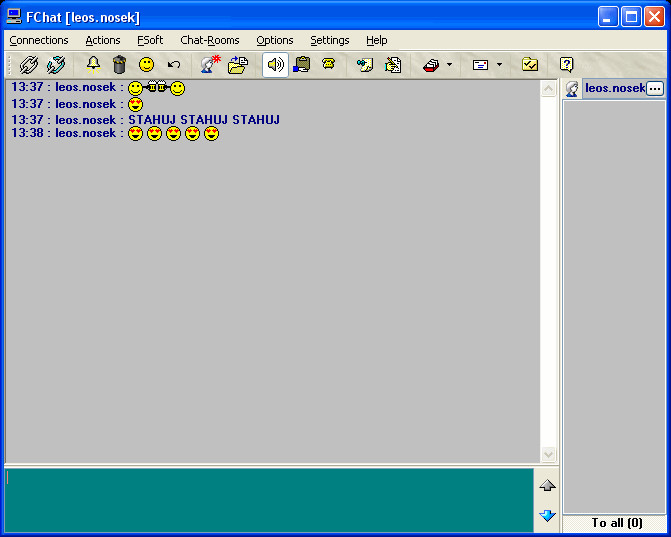
Task: Open the Options menu
Action: 275,40
